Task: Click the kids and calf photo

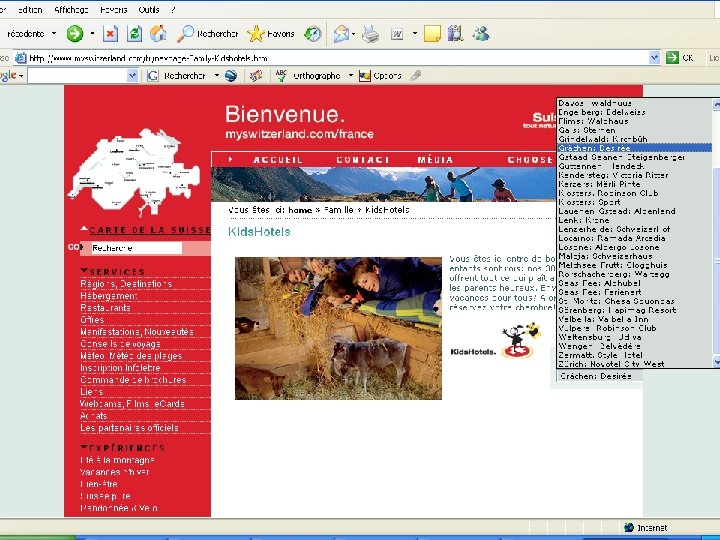Action: 338,328
